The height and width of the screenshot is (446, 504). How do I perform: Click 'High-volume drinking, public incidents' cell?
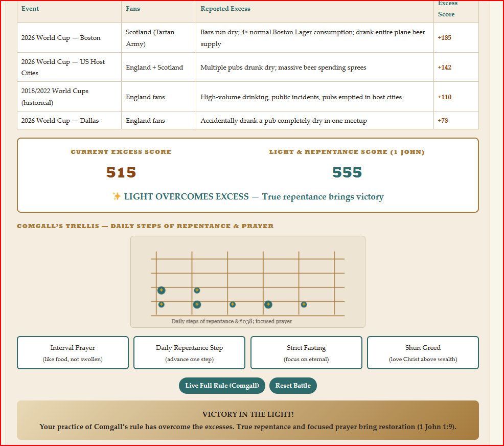[315, 97]
